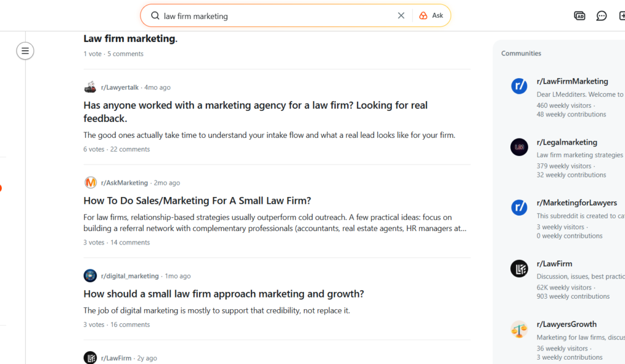Click the r/Lawyertalk avatar icon
Screen dimensions: 625x364
tap(90, 87)
